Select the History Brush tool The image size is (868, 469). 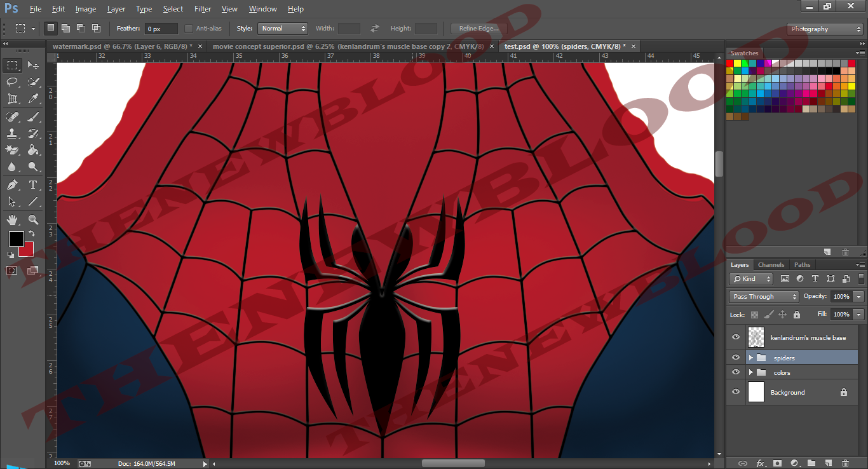pos(33,133)
